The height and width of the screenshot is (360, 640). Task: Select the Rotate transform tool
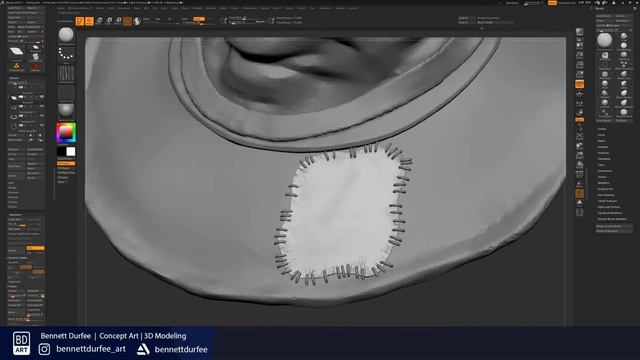coord(118,21)
